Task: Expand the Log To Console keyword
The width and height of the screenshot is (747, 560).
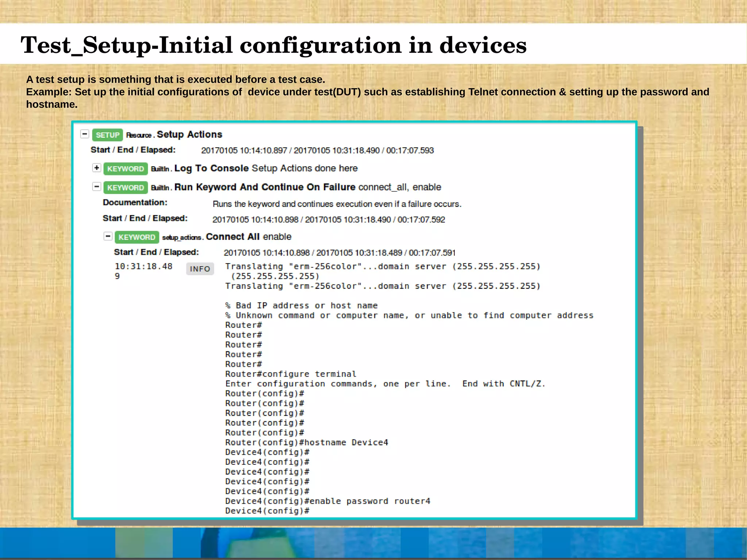Action: 97,168
